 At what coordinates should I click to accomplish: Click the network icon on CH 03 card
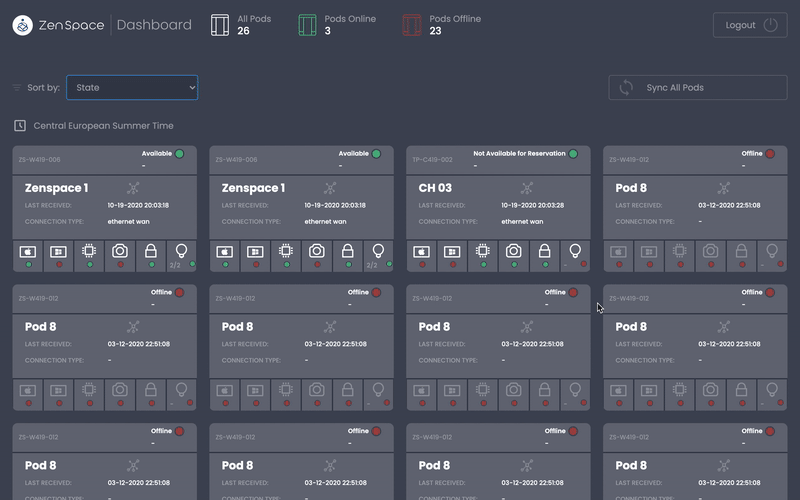(x=527, y=188)
